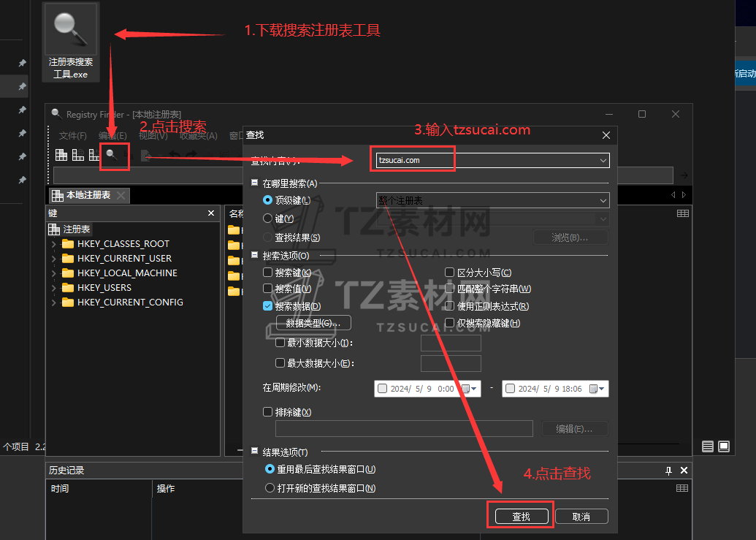Expand HKEY_USERS tree node
Screen dimensions: 756x540
click(x=53, y=288)
